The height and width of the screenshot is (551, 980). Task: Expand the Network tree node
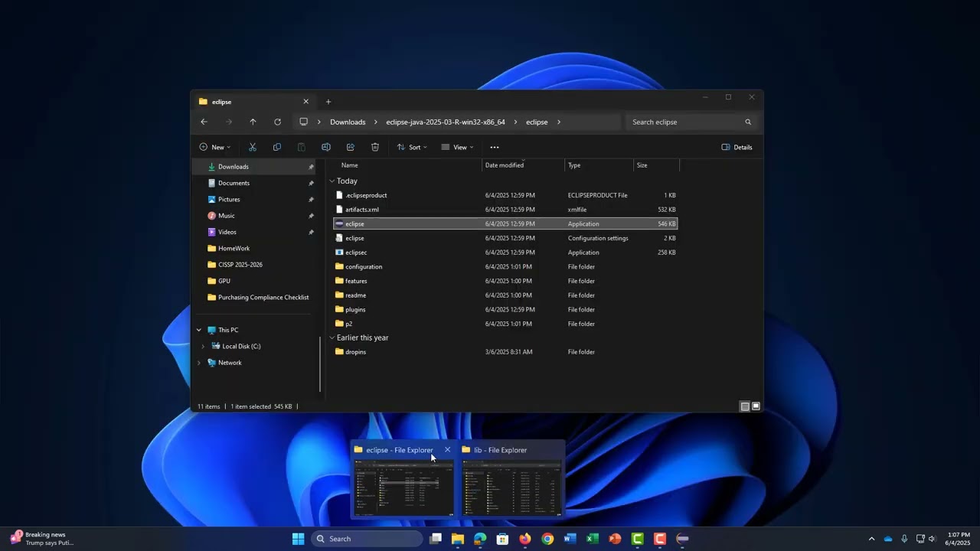[199, 363]
